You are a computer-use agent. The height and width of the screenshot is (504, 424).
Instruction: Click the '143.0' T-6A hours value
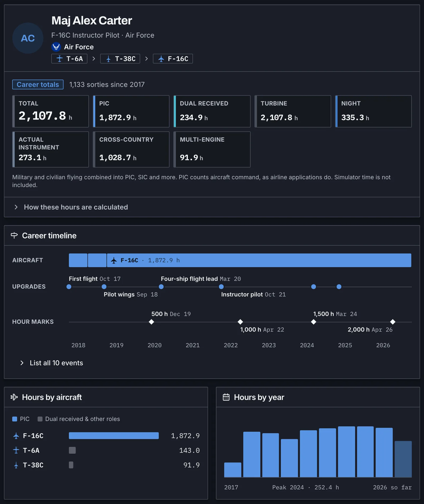point(189,450)
